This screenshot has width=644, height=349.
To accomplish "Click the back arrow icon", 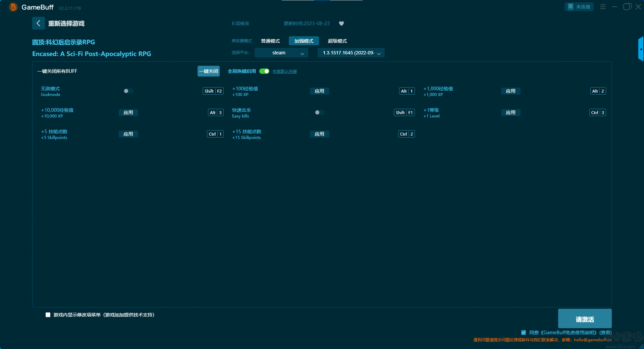I will pos(38,23).
